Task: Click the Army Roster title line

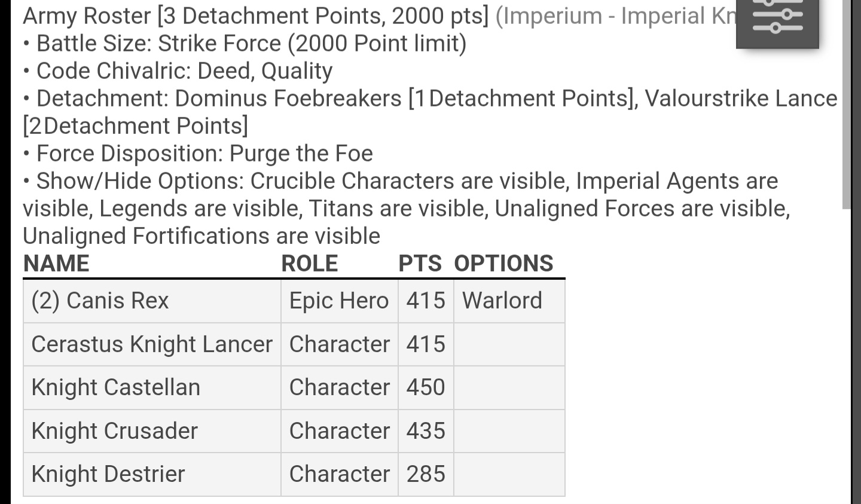Action: click(x=380, y=16)
